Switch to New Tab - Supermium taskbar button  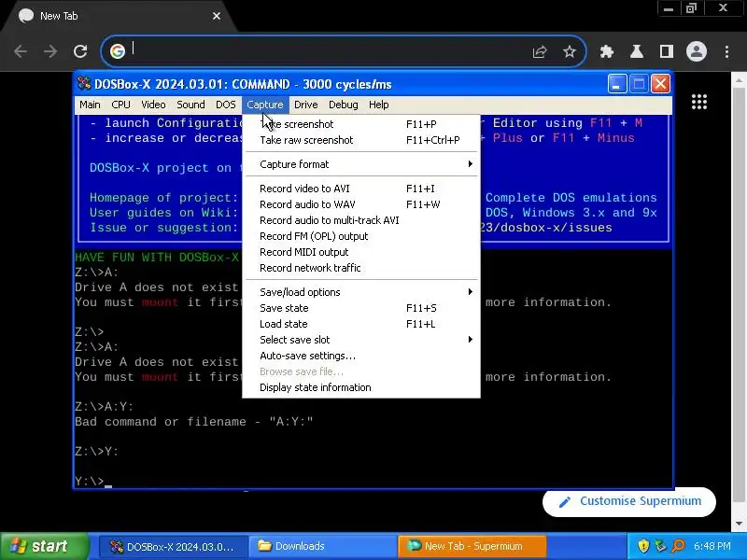[x=472, y=546]
